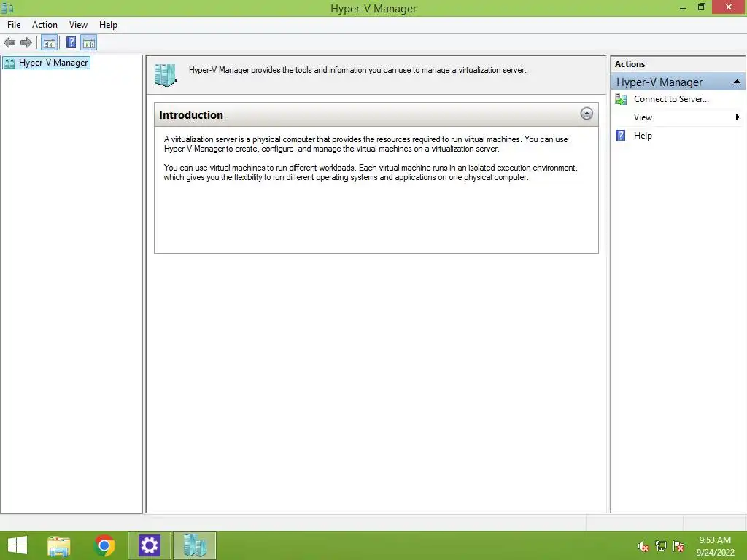Open the Settings gear app in taskbar

149,545
